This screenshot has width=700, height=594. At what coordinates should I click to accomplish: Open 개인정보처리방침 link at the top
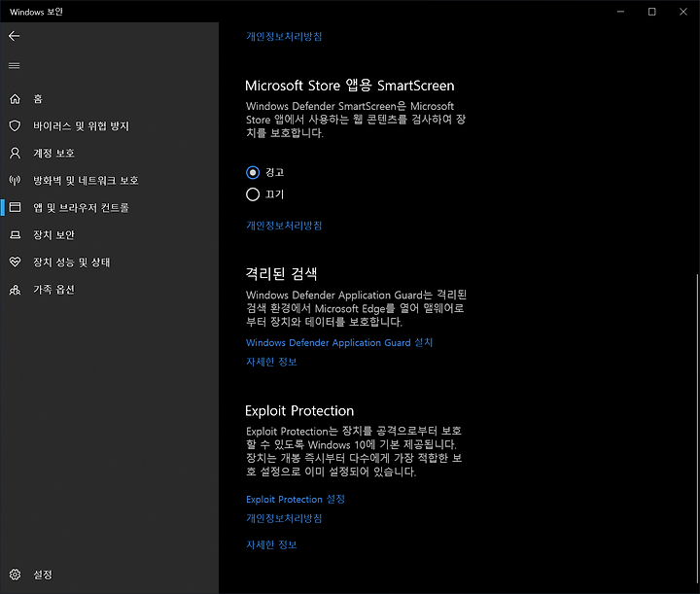(x=284, y=36)
